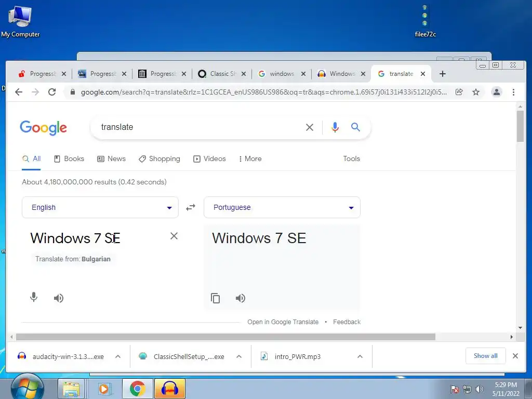Image resolution: width=532 pixels, height=399 pixels.
Task: Open Windows Explorer from the taskbar
Action: point(71,389)
